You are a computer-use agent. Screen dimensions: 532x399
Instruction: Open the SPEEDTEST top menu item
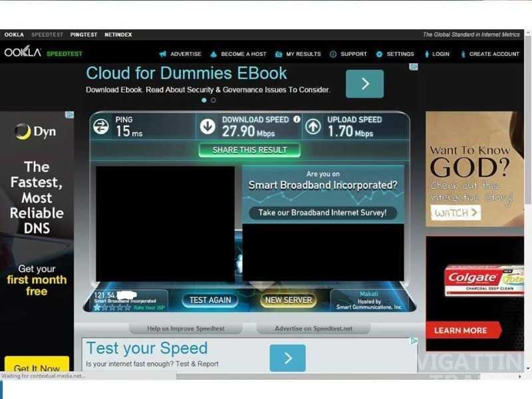coord(47,35)
